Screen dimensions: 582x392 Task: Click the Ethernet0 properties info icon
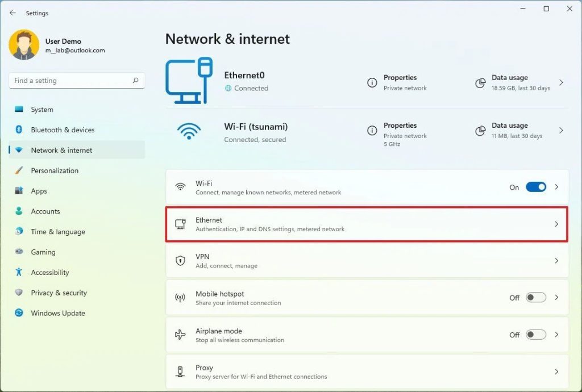click(x=372, y=83)
